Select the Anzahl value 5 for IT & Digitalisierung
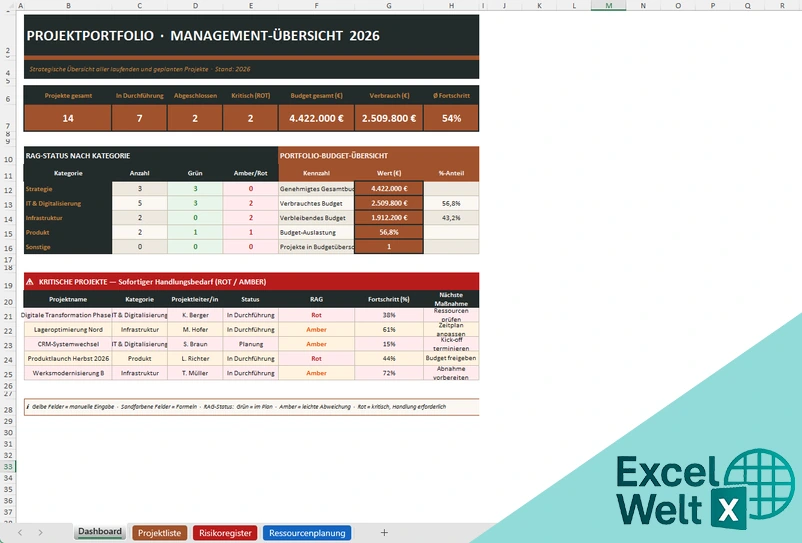 click(140, 203)
